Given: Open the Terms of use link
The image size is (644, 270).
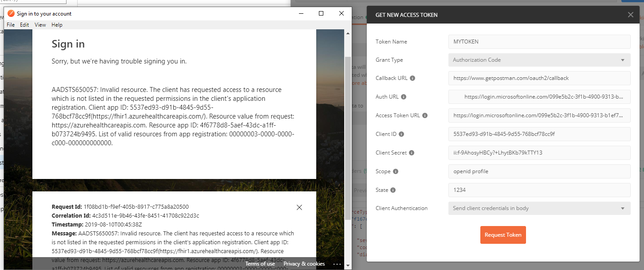Looking at the screenshot, I should (260, 263).
